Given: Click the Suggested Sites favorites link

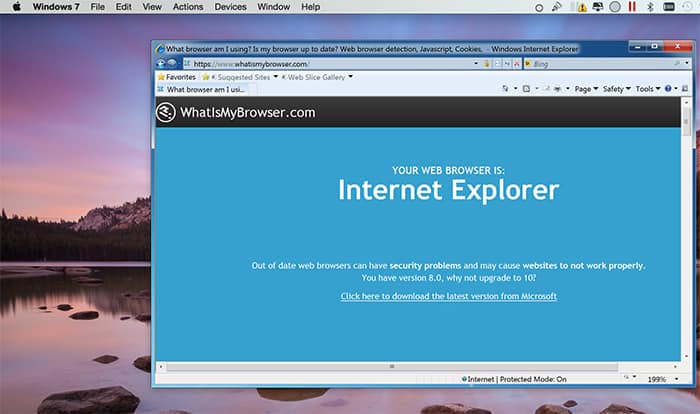Looking at the screenshot, I should (x=244, y=77).
